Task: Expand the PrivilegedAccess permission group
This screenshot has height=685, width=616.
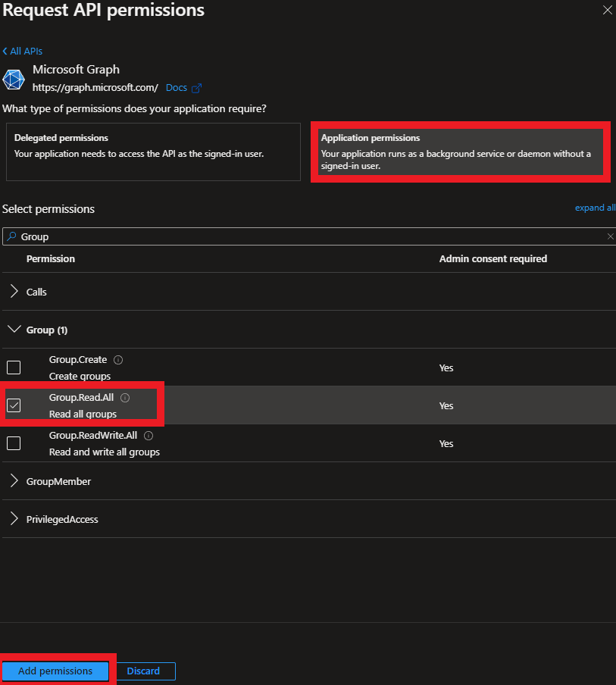Action: 14,519
